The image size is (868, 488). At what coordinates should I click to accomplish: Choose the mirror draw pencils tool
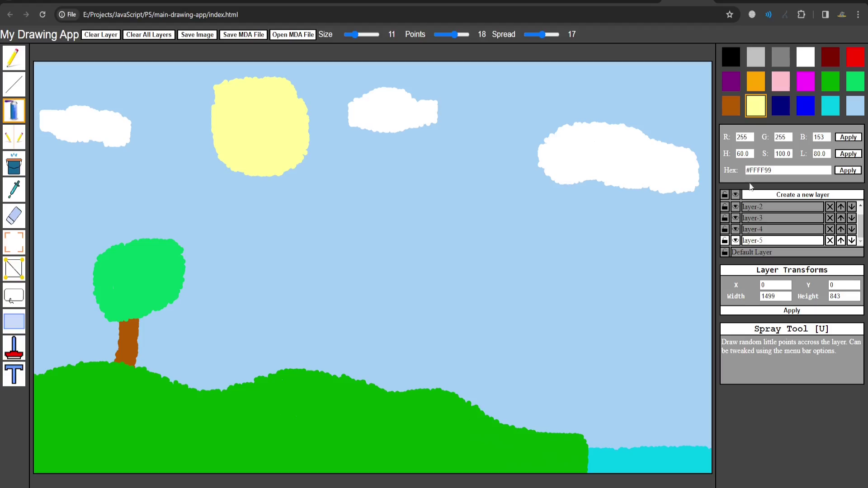[14, 137]
